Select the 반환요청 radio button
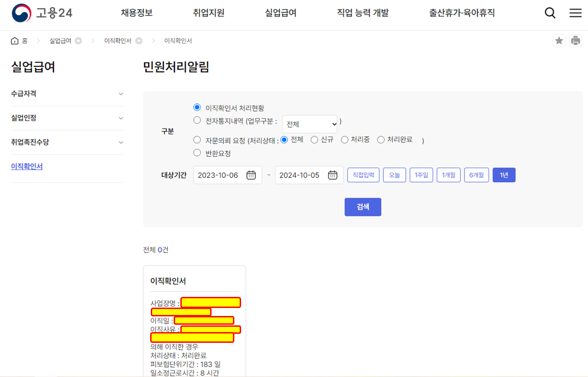 tap(197, 152)
